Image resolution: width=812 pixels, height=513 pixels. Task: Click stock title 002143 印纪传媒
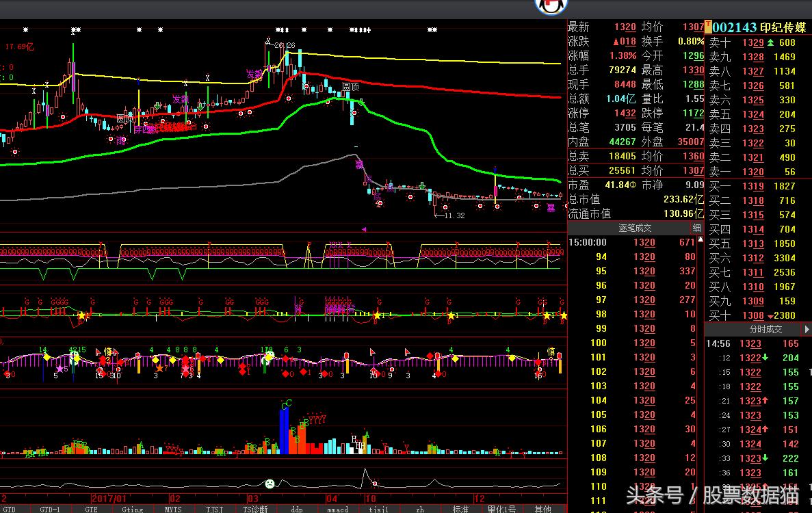click(x=760, y=27)
